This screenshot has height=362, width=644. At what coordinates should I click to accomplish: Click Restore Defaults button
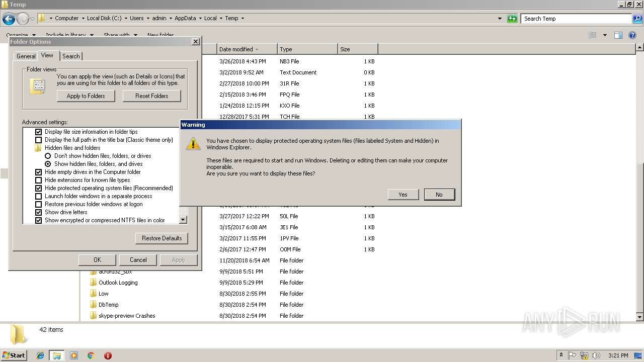point(162,238)
